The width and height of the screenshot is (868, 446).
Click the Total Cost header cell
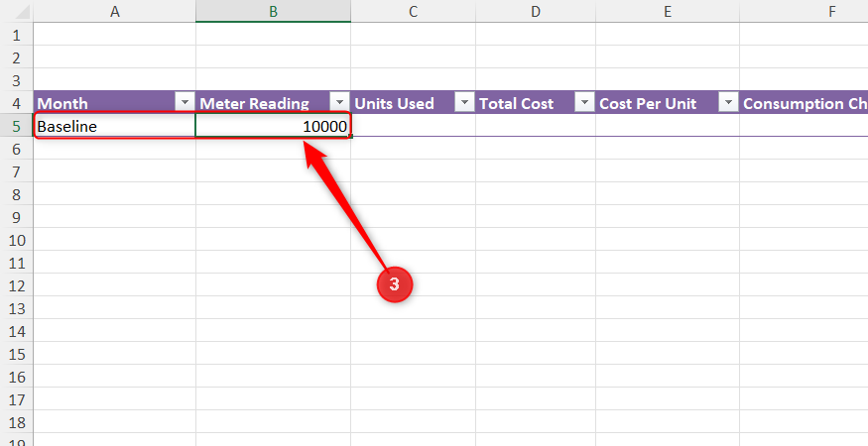(x=536, y=102)
